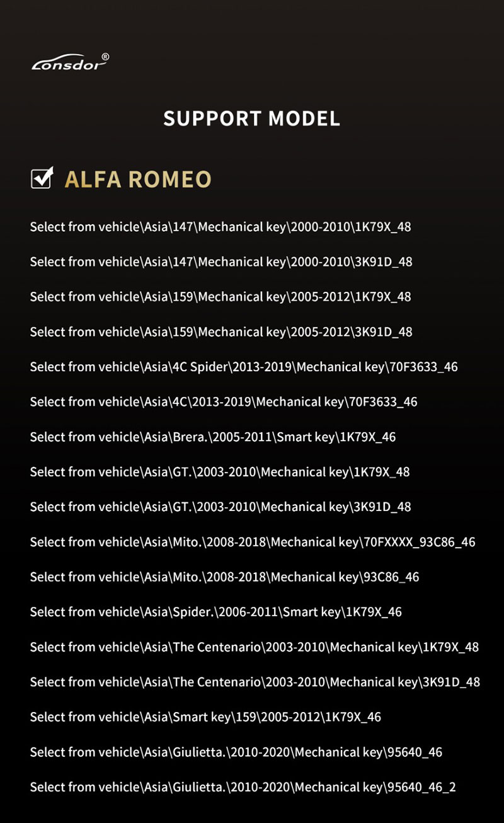The height and width of the screenshot is (823, 504).
Task: Select the 147 2000-2010 3K91D_48 entry
Action: [221, 262]
